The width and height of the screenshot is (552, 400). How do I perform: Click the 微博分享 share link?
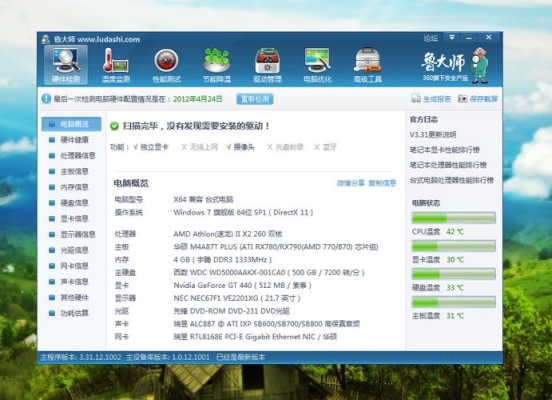351,183
